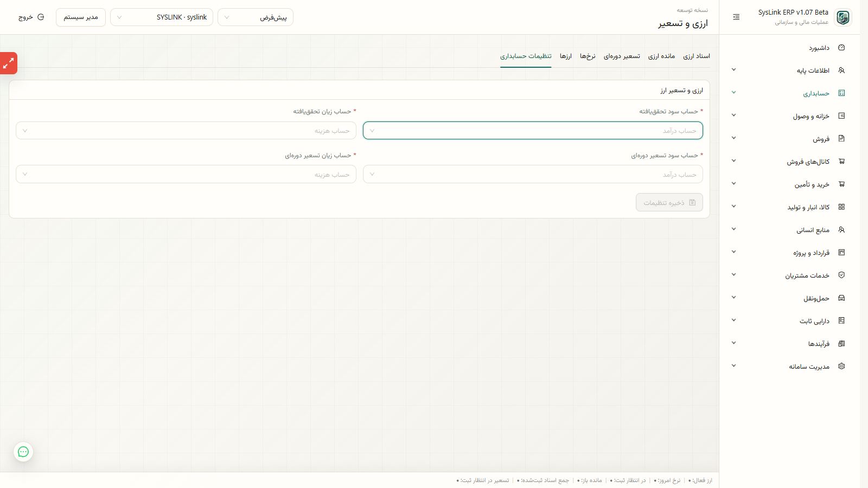Switch to the اسناد ارزی tab
This screenshot has height=488, width=868.
pyautogui.click(x=697, y=56)
